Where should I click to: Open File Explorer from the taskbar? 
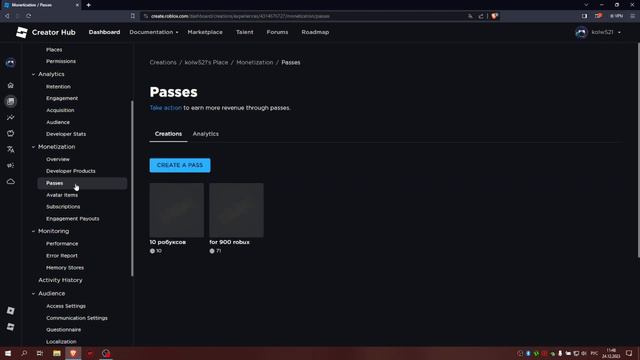[57, 353]
